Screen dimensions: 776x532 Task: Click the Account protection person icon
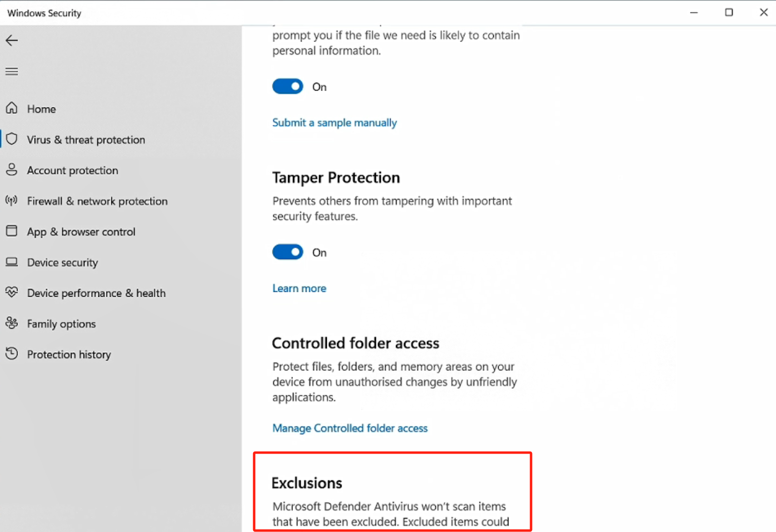click(12, 170)
